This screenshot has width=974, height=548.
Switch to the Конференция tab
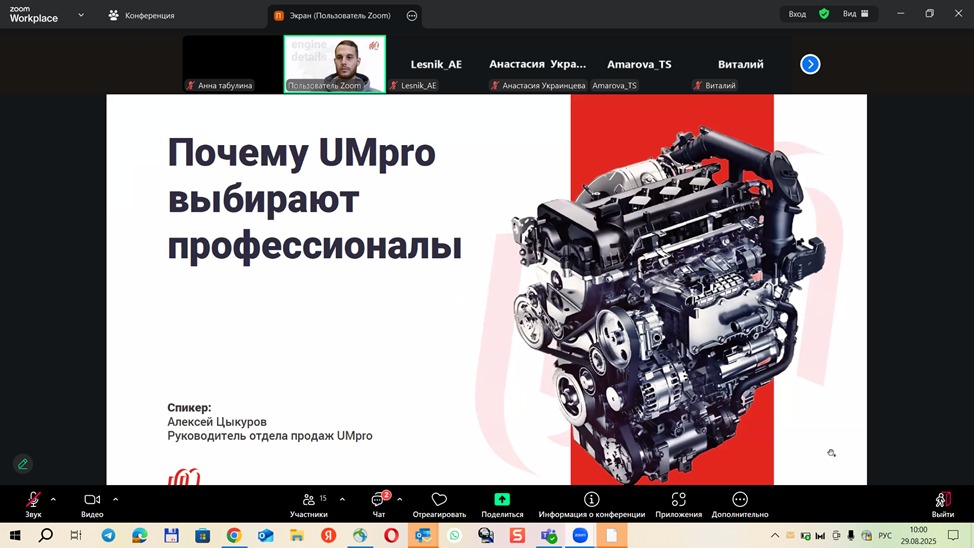click(141, 16)
